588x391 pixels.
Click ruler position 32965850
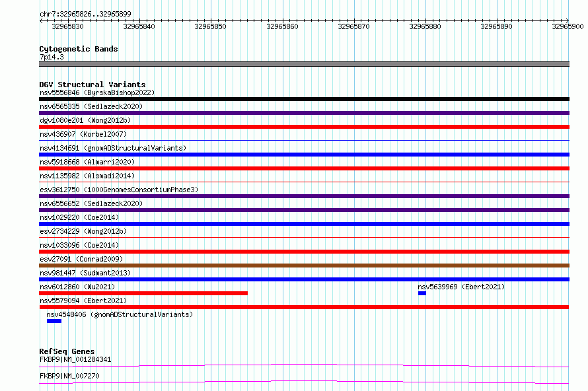click(210, 26)
